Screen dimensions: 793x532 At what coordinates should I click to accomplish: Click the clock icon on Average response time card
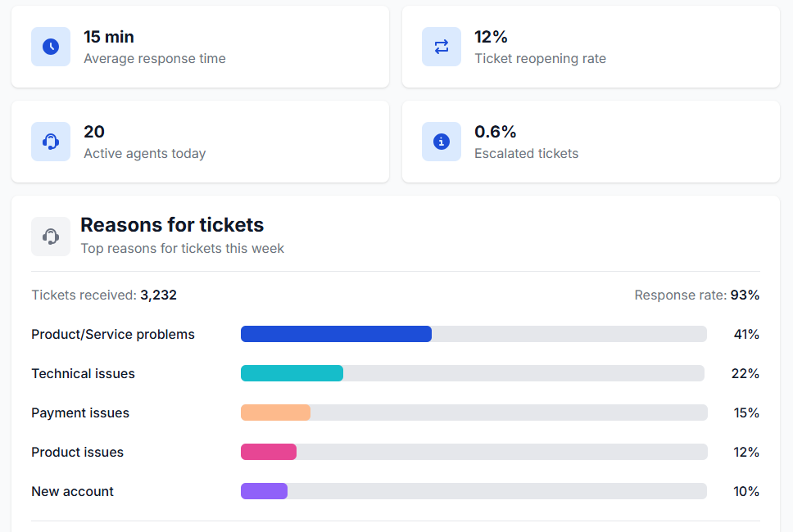click(50, 47)
